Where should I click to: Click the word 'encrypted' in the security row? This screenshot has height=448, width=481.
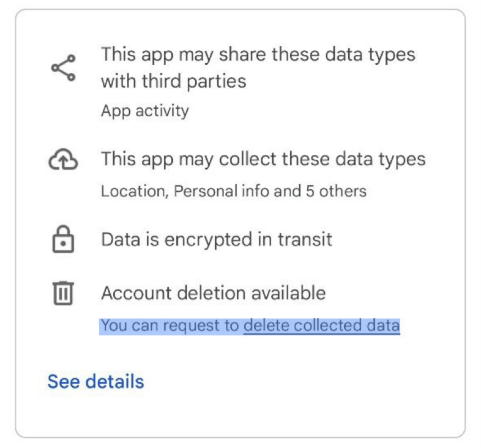point(208,240)
